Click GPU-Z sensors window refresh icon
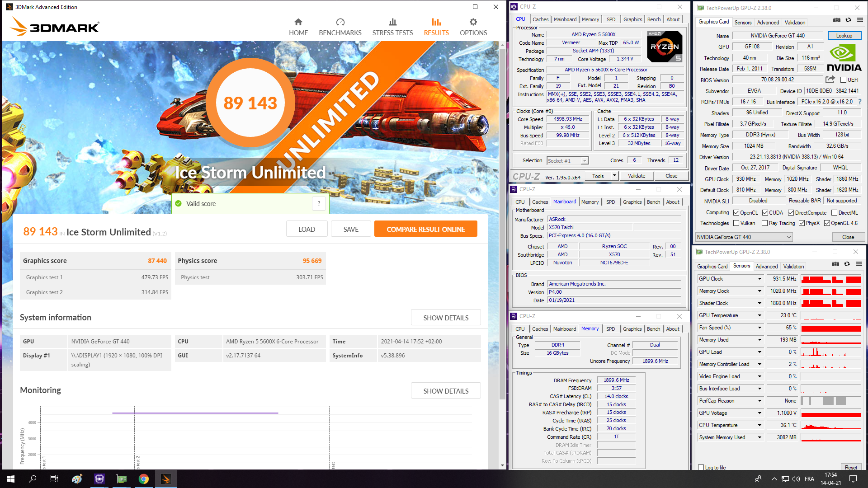The image size is (868, 488). click(x=847, y=264)
